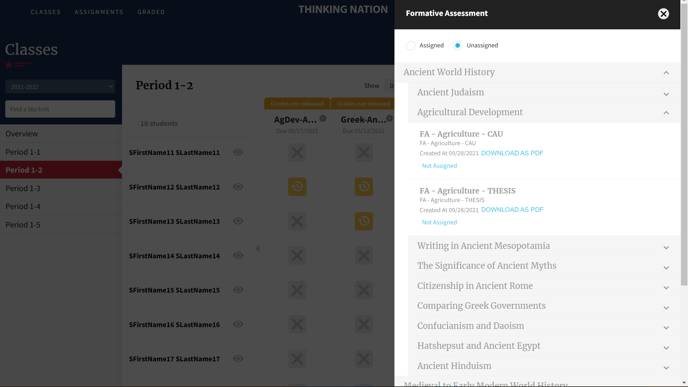Open the Assignments menu item
Image resolution: width=688 pixels, height=387 pixels.
pyautogui.click(x=99, y=12)
